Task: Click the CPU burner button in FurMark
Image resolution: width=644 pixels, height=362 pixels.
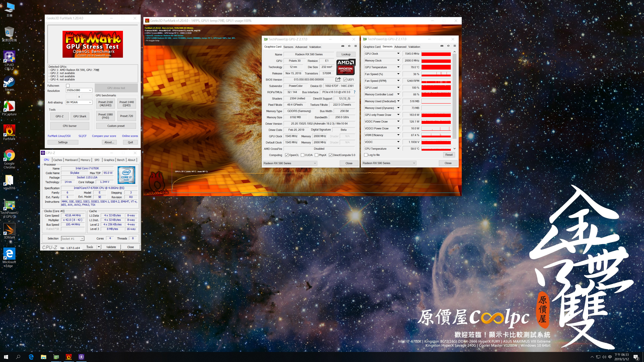Action: click(70, 126)
